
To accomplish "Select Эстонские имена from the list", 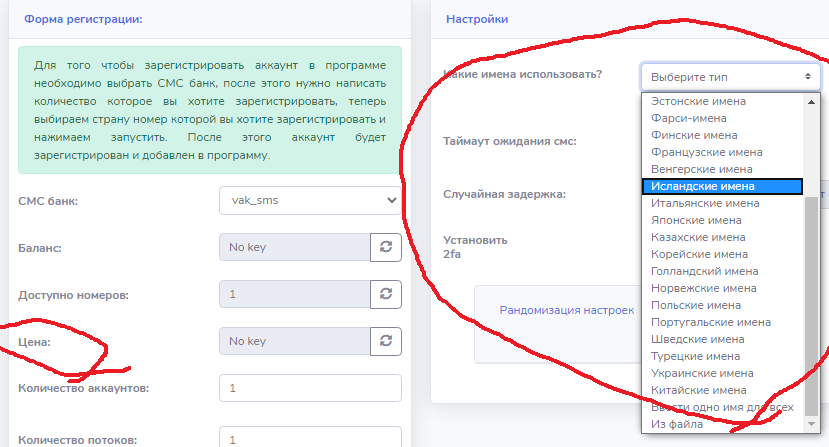I will click(722, 101).
